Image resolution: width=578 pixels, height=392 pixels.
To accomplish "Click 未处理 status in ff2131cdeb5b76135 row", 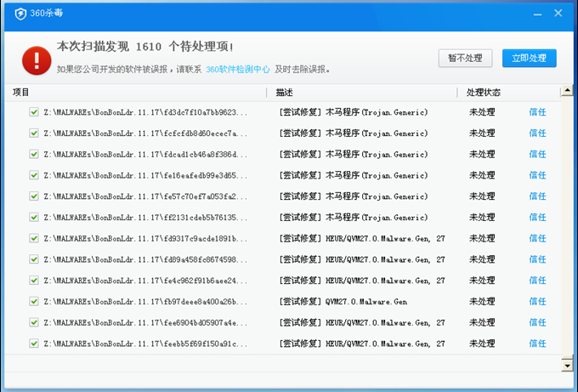I will point(482,217).
